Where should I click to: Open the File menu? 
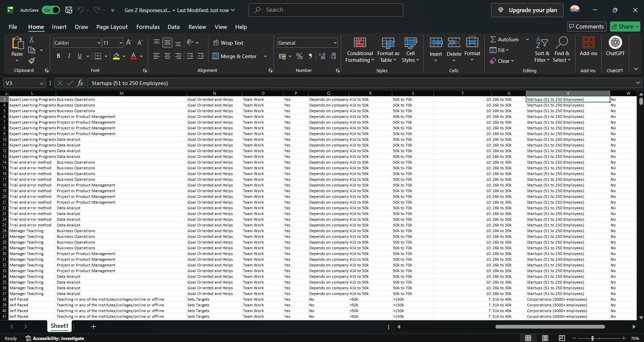[13, 27]
